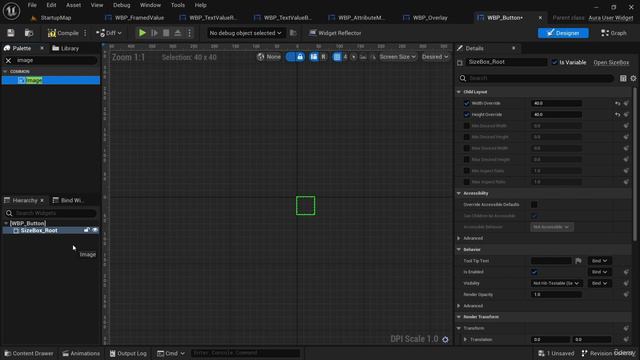Open the Tool Tip Text Bind dropdown
The image size is (640, 360).
[x=599, y=261]
